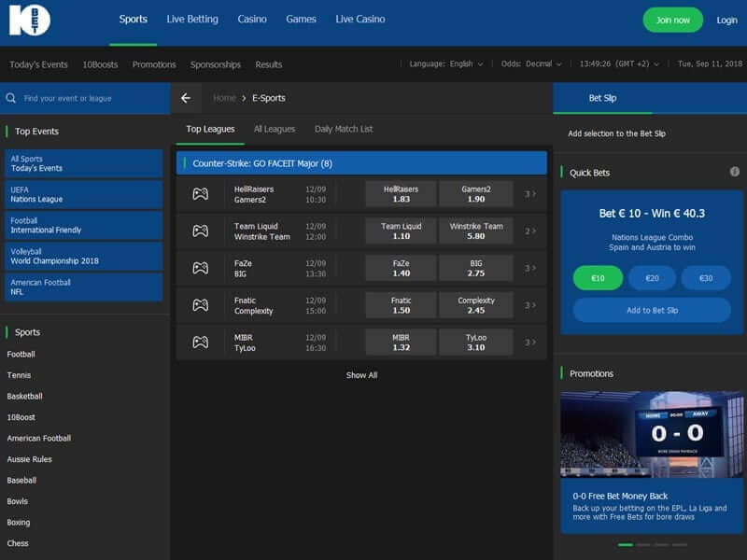
Task: Bet on FaZe at 1.40
Action: tap(402, 268)
